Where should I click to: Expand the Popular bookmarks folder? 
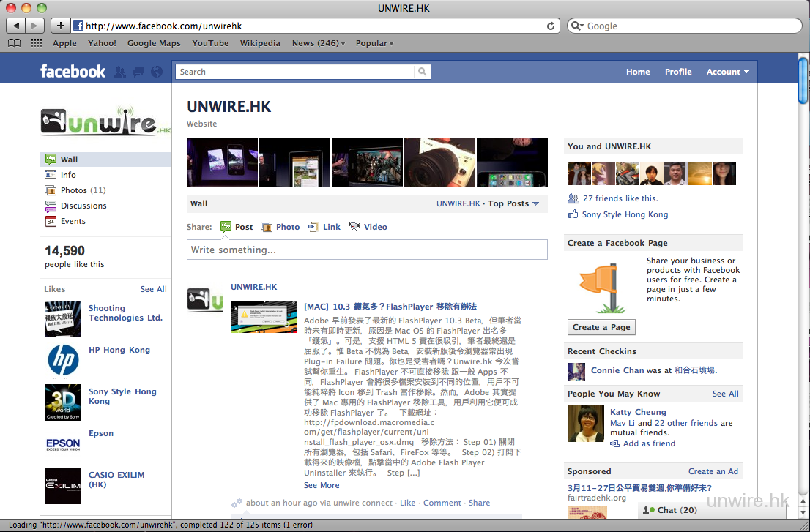pyautogui.click(x=374, y=43)
